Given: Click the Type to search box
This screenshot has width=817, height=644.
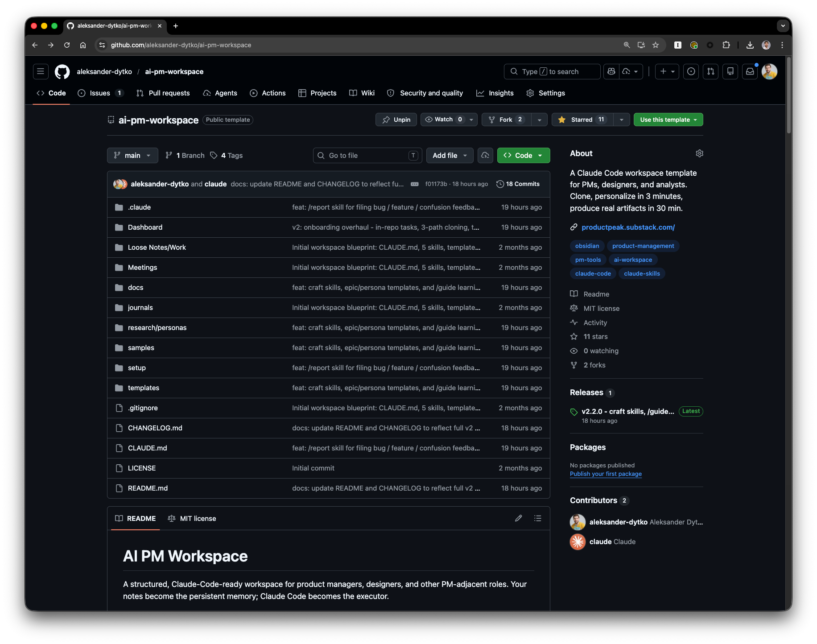Looking at the screenshot, I should [552, 71].
